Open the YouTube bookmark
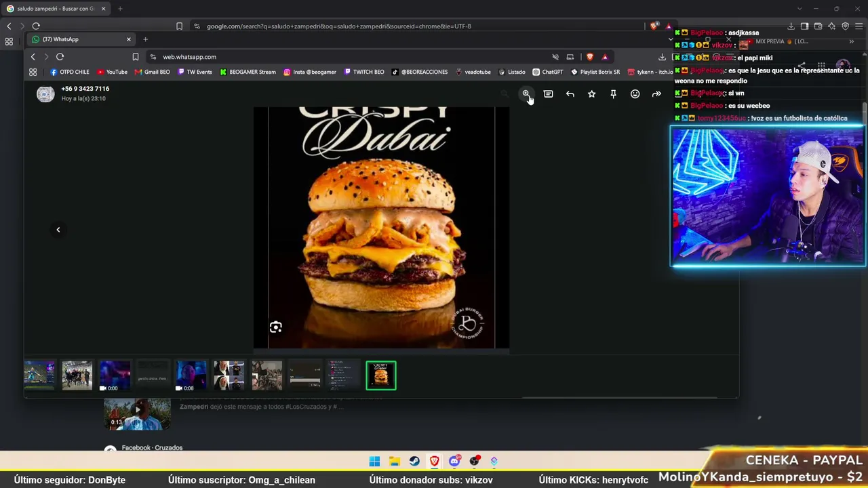The image size is (868, 488). 112,72
